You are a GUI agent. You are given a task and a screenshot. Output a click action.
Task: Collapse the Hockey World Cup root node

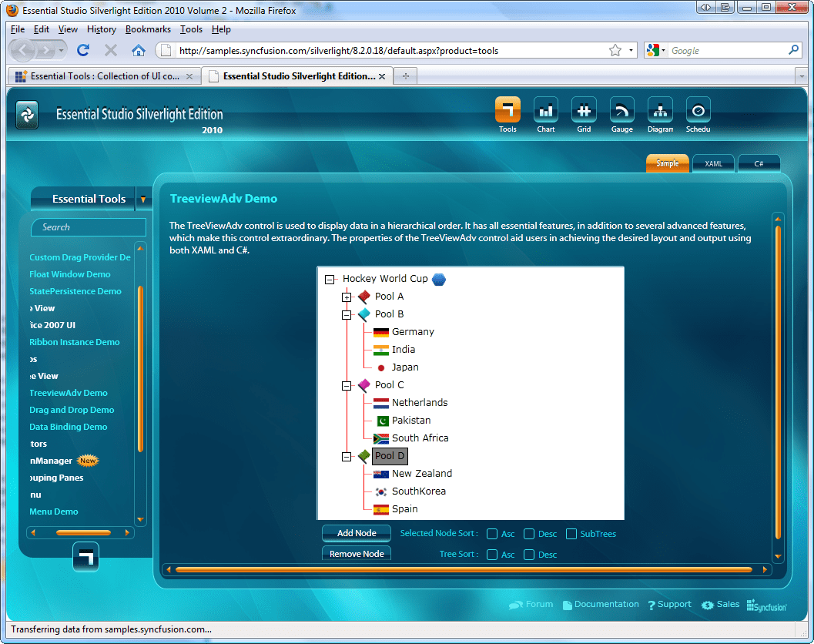(x=329, y=279)
